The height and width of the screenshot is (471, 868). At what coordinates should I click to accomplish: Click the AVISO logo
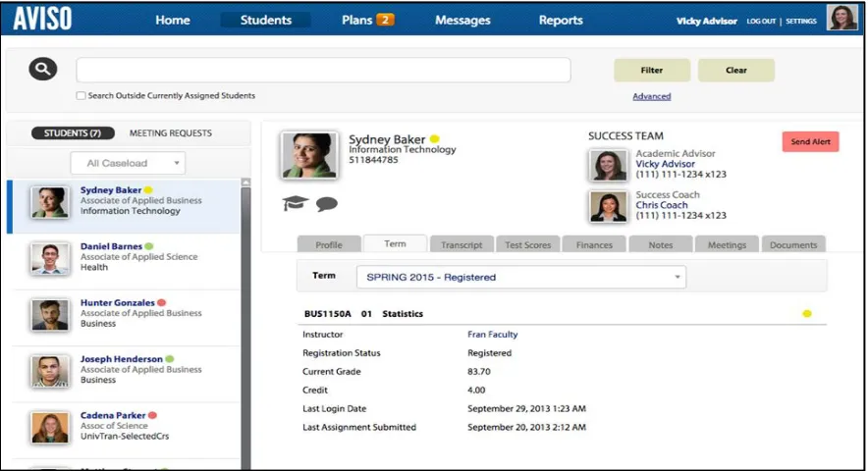[42, 20]
